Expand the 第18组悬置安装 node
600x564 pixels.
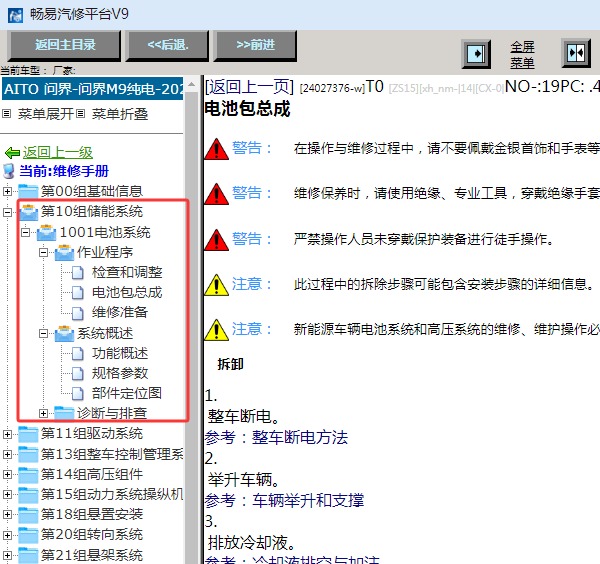pyautogui.click(x=7, y=515)
